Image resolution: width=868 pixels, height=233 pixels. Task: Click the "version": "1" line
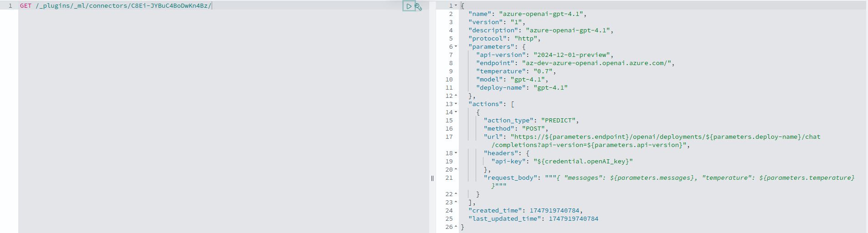click(497, 22)
